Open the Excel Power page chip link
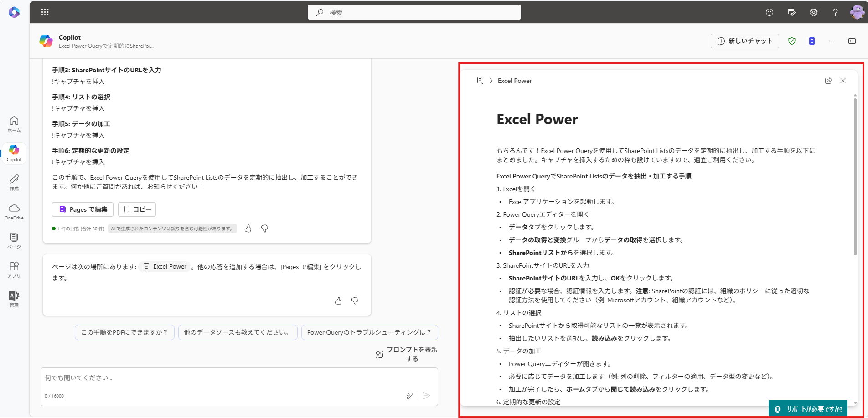Image resolution: width=868 pixels, height=418 pixels. tap(165, 267)
